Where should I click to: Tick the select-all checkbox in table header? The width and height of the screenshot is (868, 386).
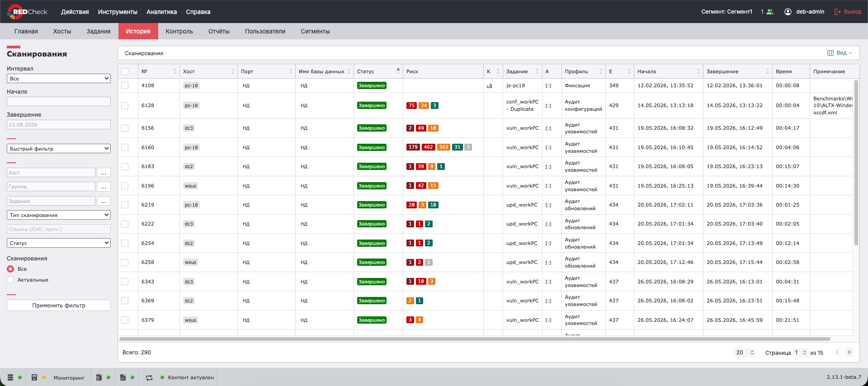click(125, 71)
